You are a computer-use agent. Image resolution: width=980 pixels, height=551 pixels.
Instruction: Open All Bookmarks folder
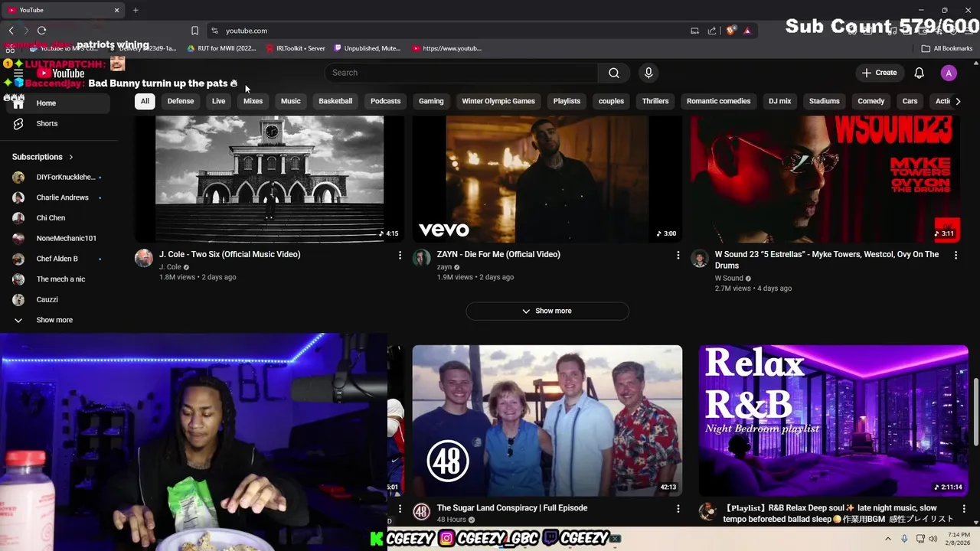tap(947, 48)
